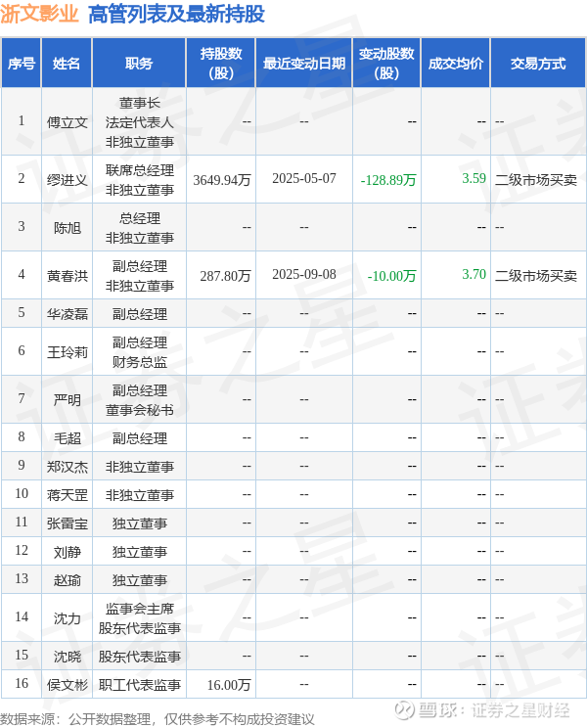This screenshot has width=587, height=728.
Task: Click the name 蒋天罡
Action: (68, 494)
